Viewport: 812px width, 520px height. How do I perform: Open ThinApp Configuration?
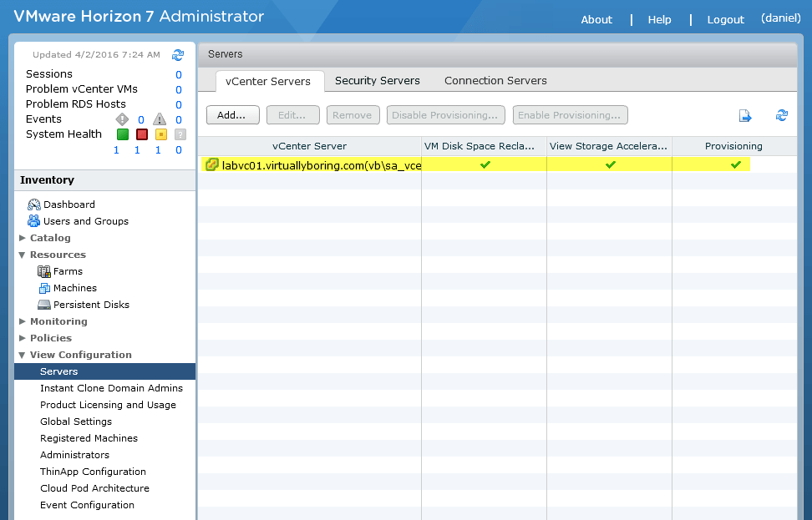click(x=94, y=472)
